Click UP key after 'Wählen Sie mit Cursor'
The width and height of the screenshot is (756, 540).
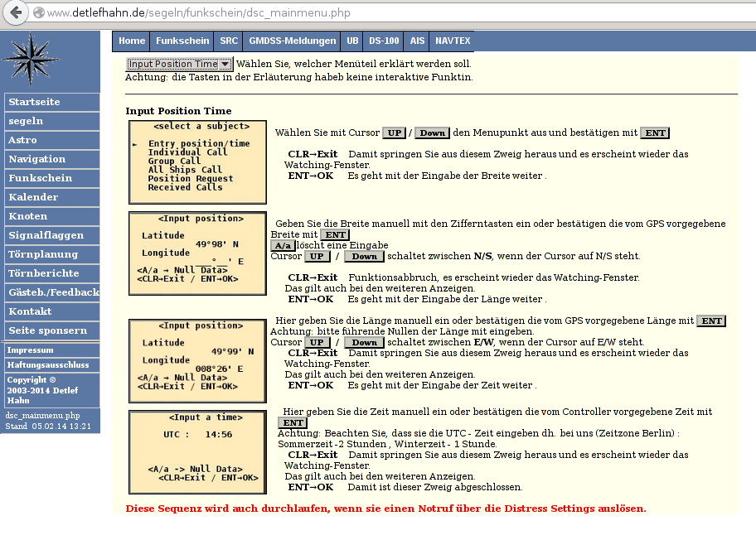tap(395, 133)
